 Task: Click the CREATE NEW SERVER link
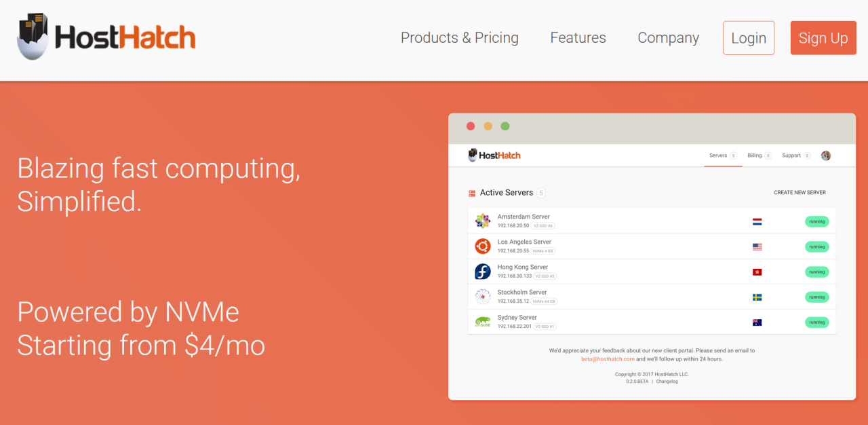click(800, 193)
